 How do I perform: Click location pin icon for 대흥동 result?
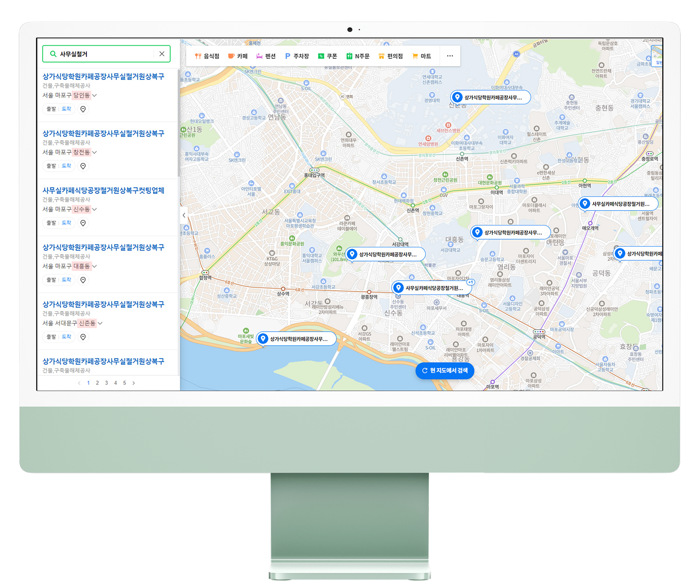(83, 280)
